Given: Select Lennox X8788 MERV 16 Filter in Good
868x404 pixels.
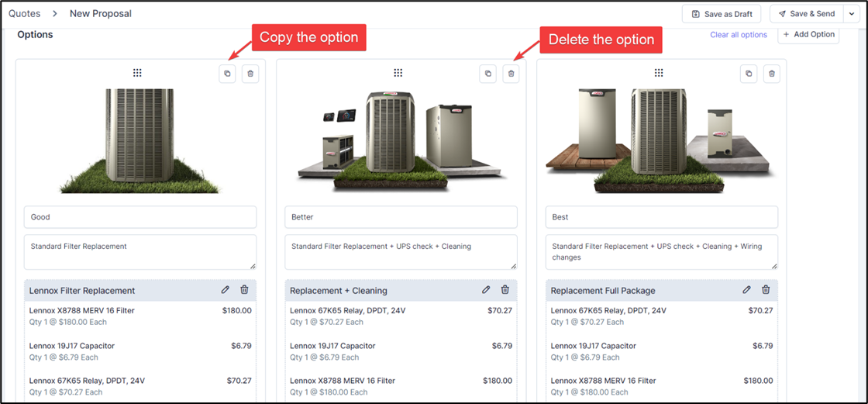Looking at the screenshot, I should coord(140,316).
